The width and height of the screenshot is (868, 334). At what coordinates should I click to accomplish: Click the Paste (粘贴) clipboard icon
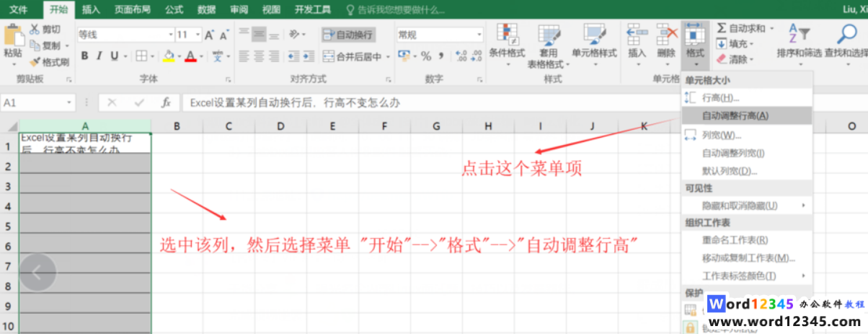tap(13, 35)
